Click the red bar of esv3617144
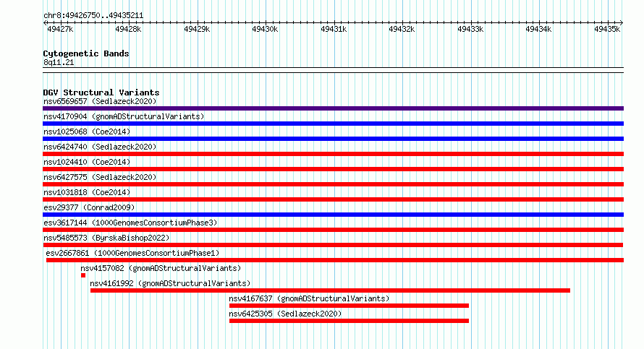The image size is (644, 349). [x=333, y=230]
